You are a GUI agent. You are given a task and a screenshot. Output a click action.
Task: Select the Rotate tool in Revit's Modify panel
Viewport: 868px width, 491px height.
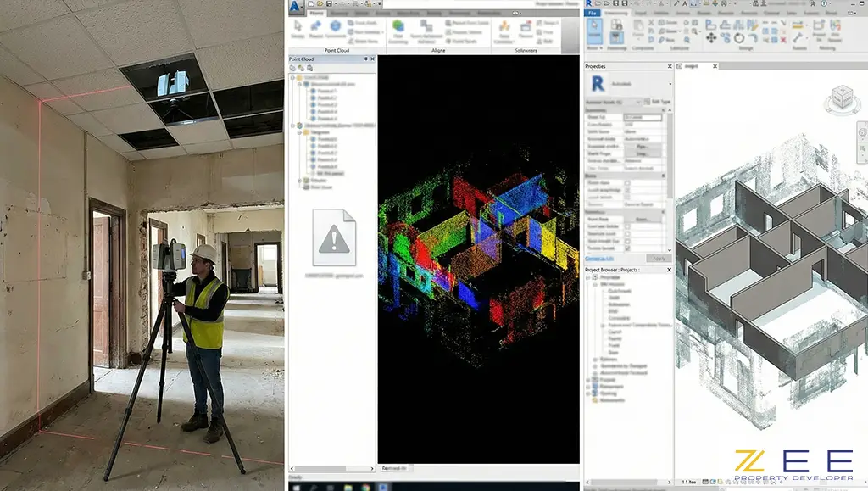click(x=739, y=38)
